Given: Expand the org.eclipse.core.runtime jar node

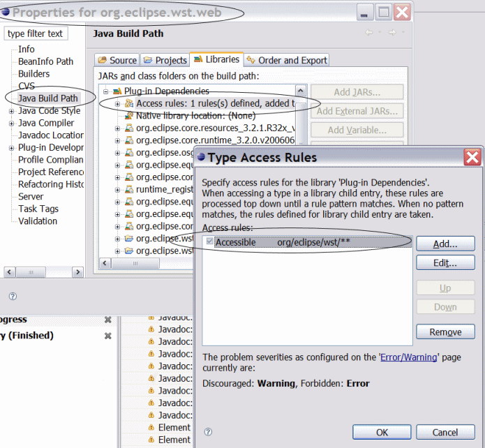Looking at the screenshot, I should click(117, 141).
